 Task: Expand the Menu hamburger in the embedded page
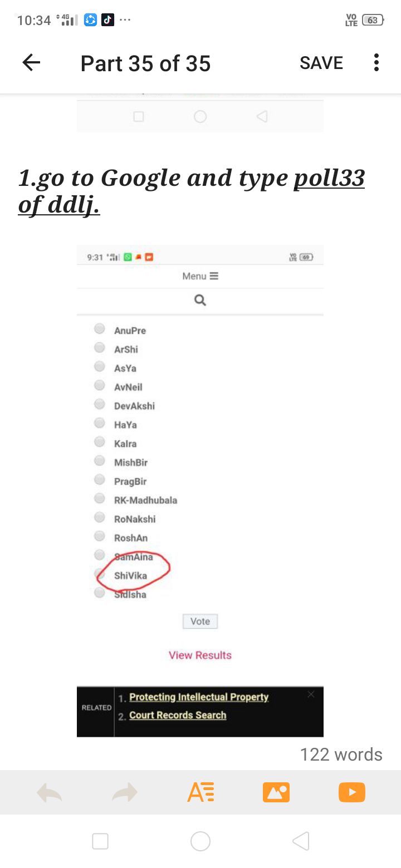click(x=200, y=276)
